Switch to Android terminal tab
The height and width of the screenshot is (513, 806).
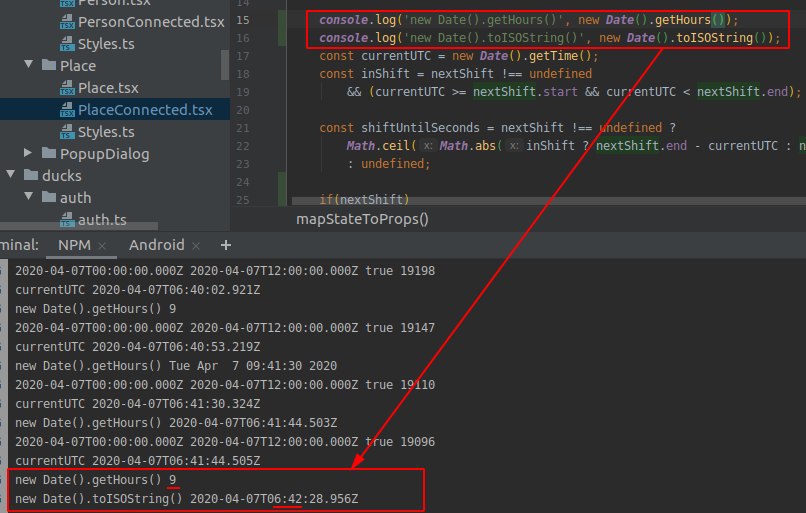(x=156, y=245)
